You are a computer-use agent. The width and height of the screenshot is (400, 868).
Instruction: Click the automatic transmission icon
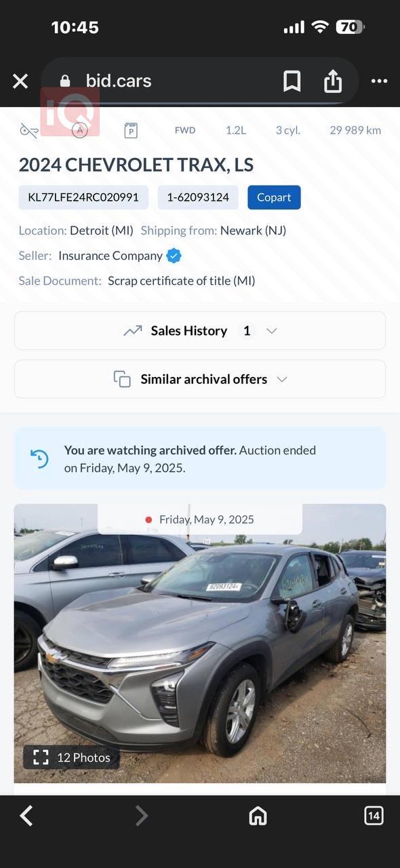pyautogui.click(x=79, y=130)
